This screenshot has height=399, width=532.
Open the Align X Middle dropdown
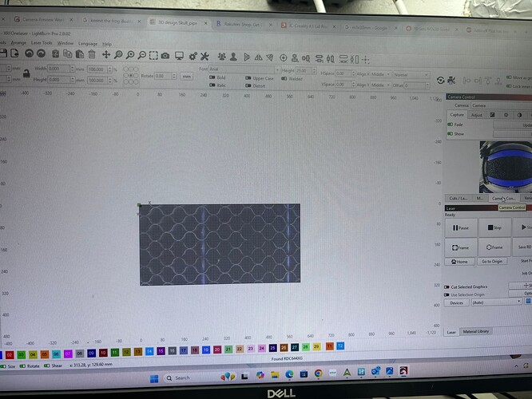[x=376, y=73]
